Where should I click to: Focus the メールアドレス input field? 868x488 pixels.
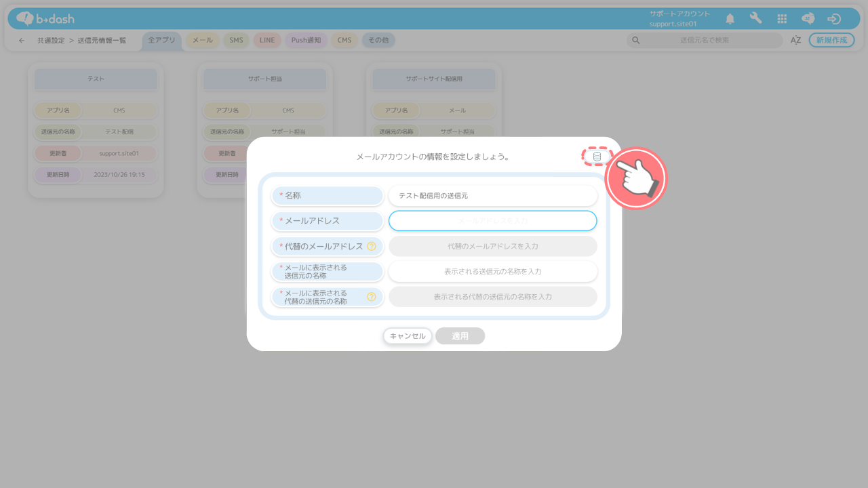click(493, 220)
